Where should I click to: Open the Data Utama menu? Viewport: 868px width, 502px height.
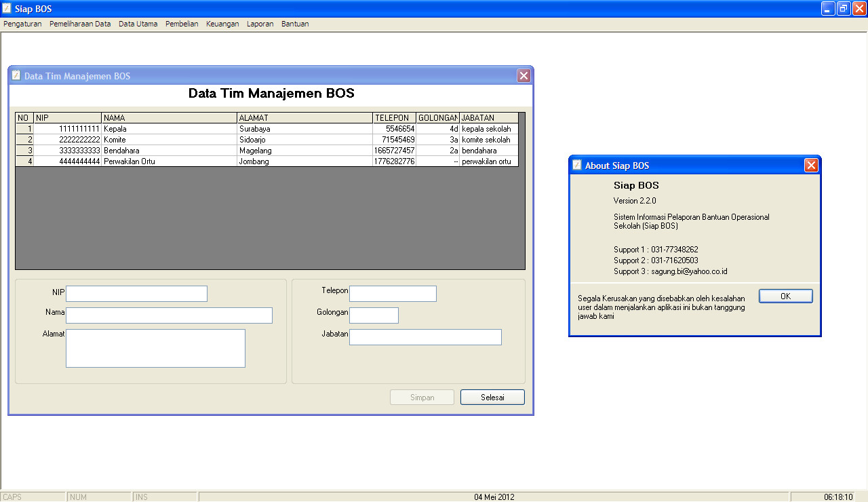tap(138, 23)
